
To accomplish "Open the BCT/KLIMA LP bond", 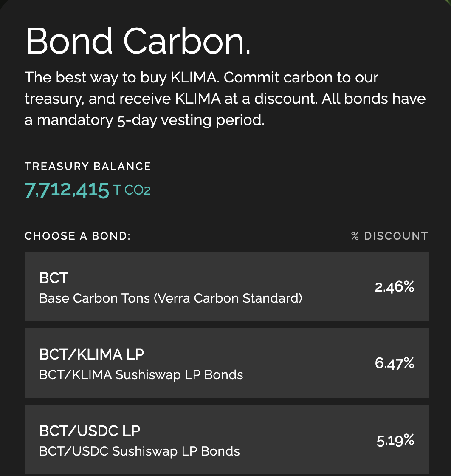I will tap(225, 363).
